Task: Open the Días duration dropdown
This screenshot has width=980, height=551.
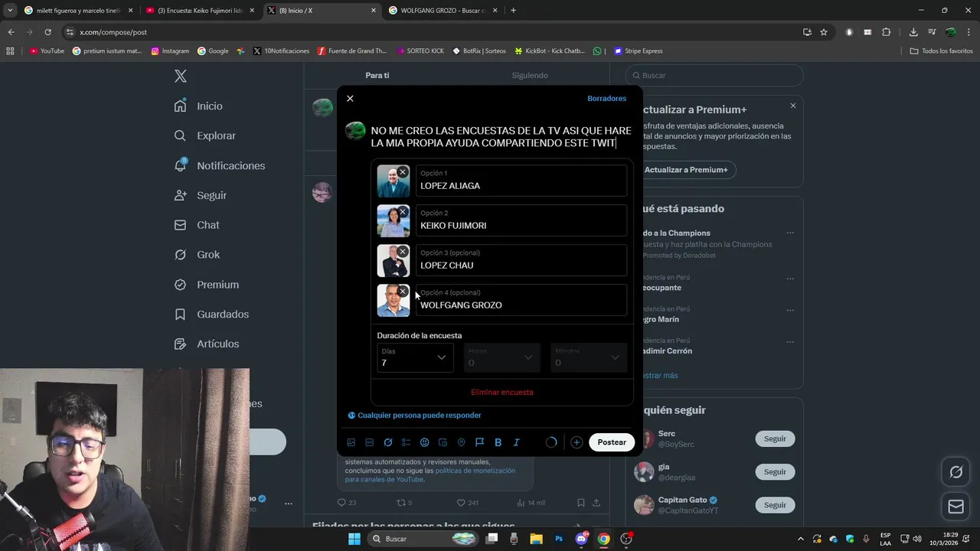Action: 415,357
